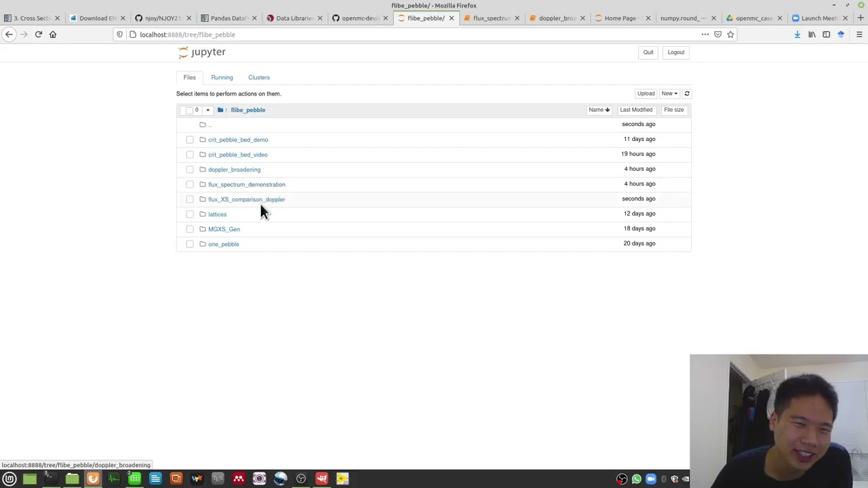Launch the terminal from the taskbar

pos(50,479)
